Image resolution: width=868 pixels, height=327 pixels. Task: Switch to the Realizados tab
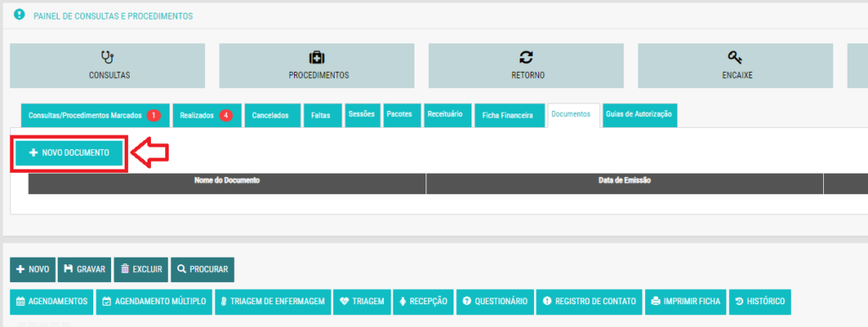(207, 116)
